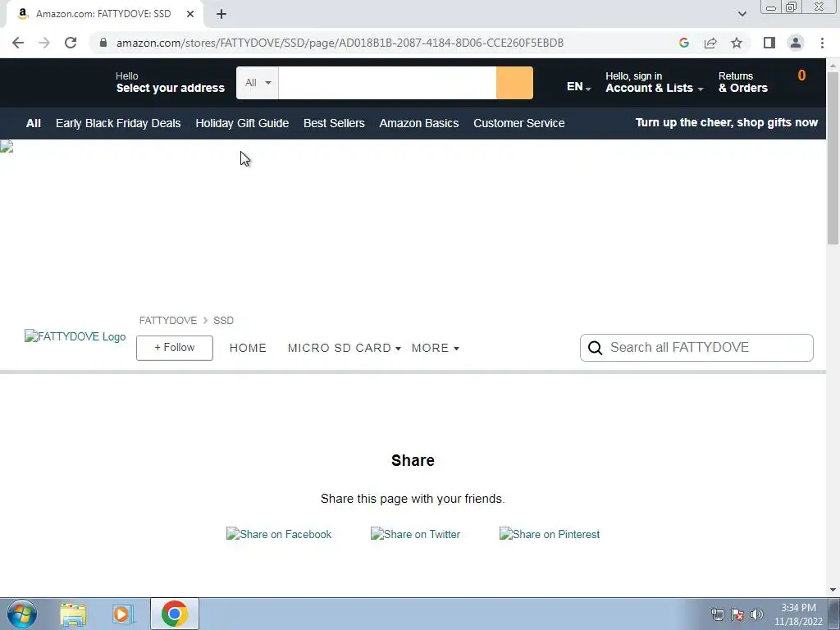Click the FATTYDOVE breadcrumb link

[167, 321]
